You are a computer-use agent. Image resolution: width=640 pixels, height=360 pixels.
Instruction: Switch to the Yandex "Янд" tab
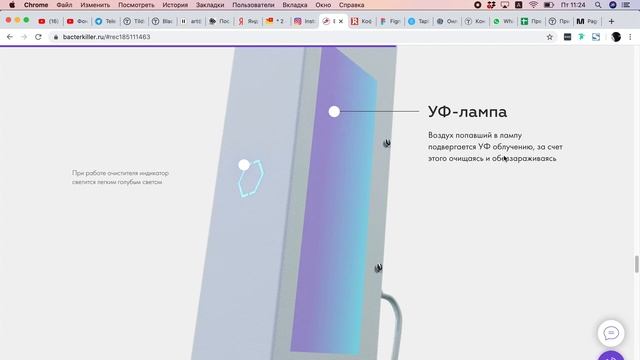[248, 21]
